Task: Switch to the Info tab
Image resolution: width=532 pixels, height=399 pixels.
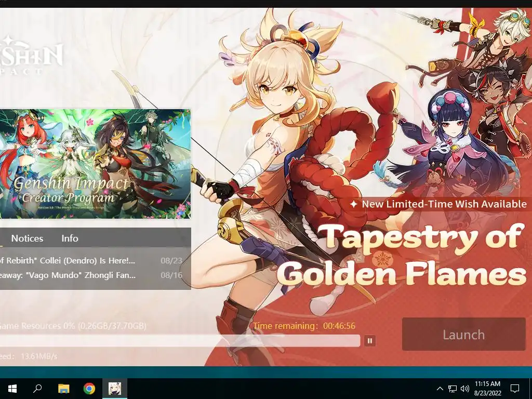Action: [70, 238]
